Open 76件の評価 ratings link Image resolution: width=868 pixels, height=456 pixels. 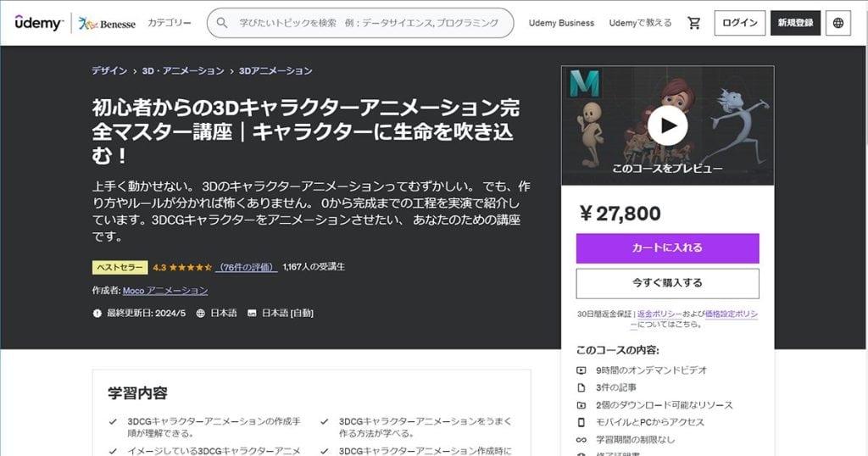coord(247,267)
